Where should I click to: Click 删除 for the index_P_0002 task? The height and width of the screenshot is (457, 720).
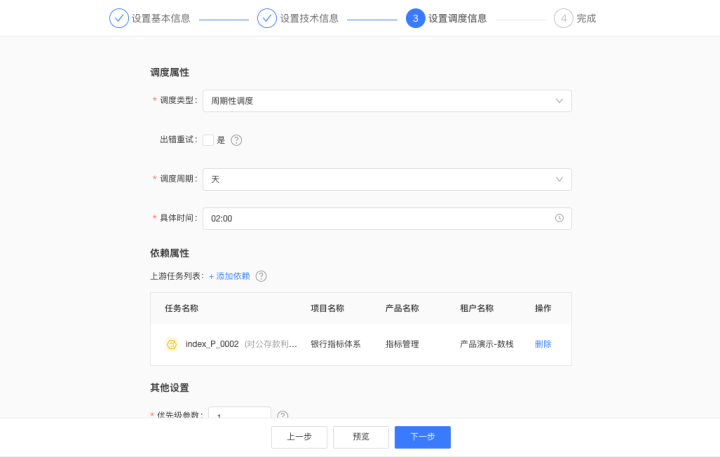pyautogui.click(x=543, y=344)
